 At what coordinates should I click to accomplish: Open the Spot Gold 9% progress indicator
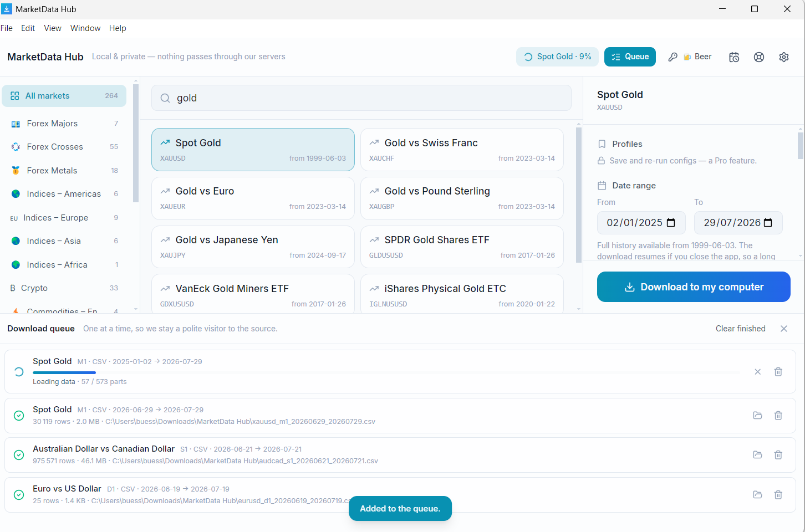557,57
